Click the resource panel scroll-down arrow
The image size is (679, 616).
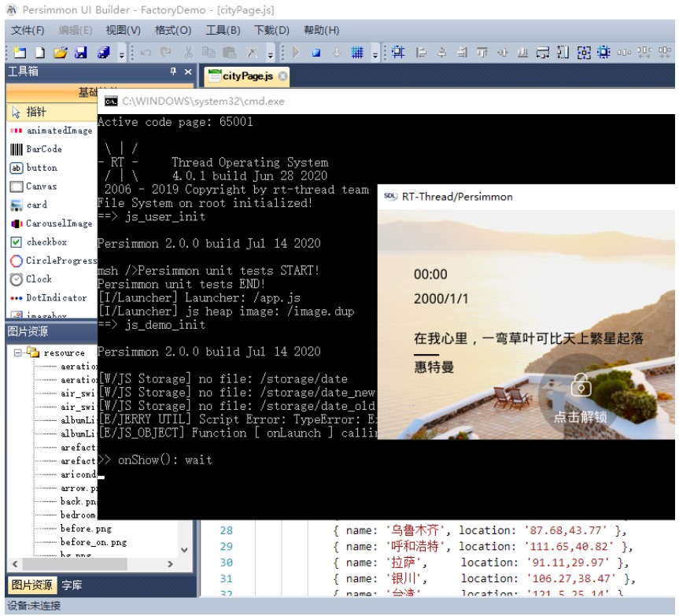[184, 550]
